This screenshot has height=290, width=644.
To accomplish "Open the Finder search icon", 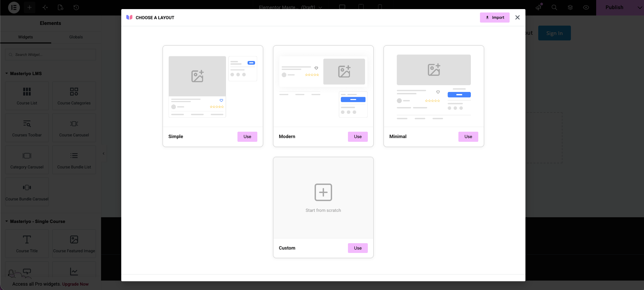I will tap(554, 7).
